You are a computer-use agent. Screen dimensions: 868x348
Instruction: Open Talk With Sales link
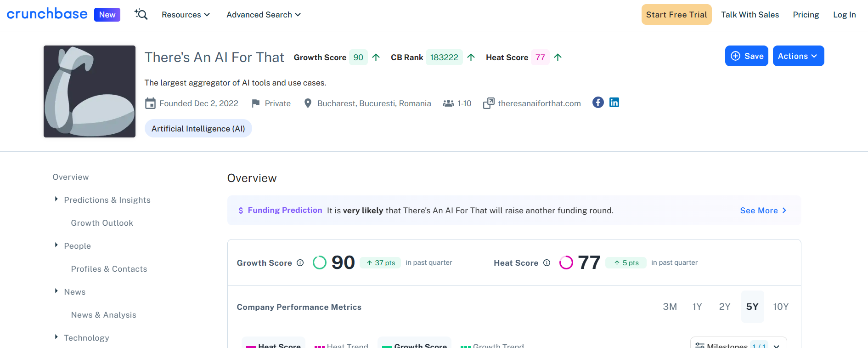tap(750, 15)
